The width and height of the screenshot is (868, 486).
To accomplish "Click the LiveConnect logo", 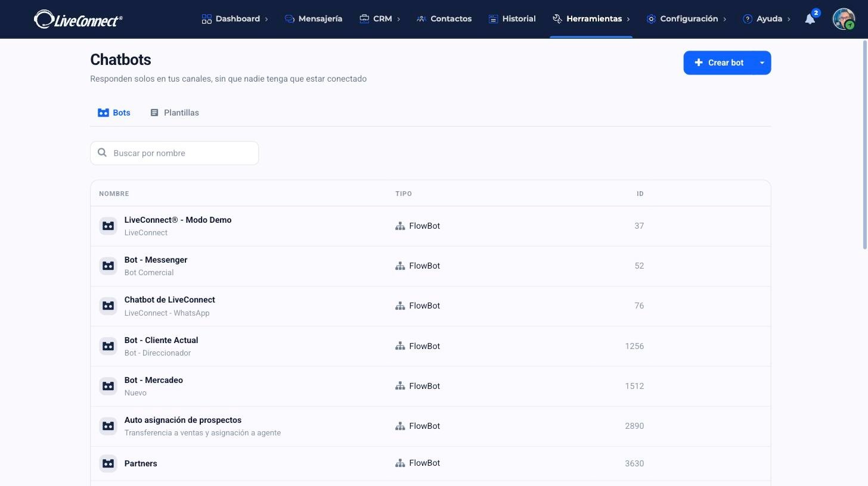I will point(78,19).
